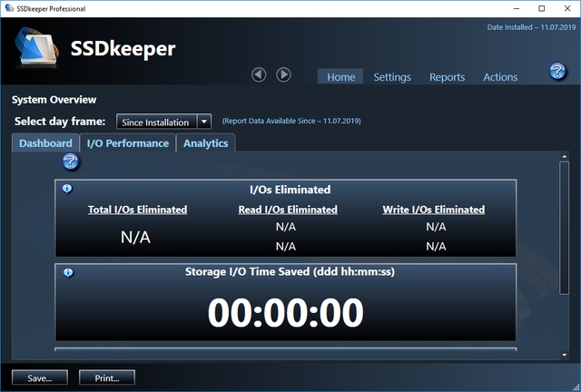
Task: Select the I/O Performance tab
Action: point(127,143)
